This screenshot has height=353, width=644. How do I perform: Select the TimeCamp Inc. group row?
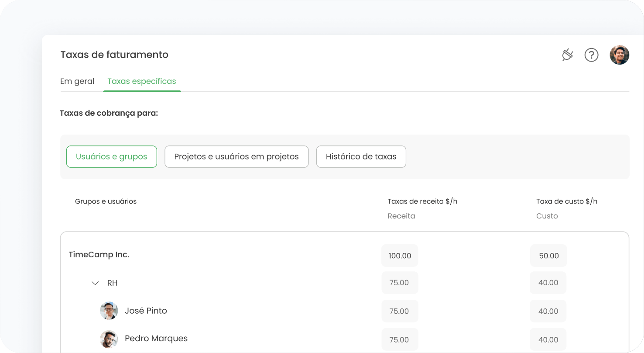(99, 255)
